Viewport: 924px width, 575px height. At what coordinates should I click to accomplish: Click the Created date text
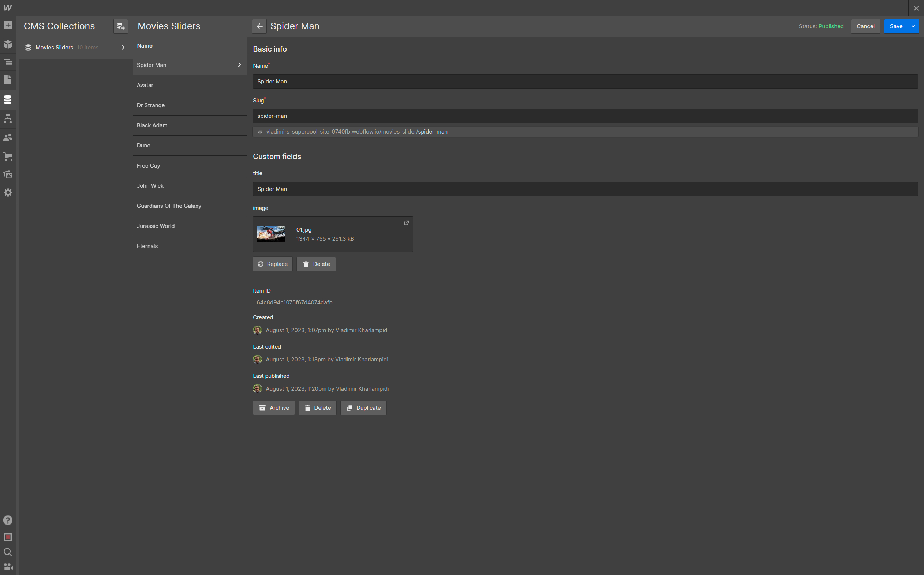[327, 330]
